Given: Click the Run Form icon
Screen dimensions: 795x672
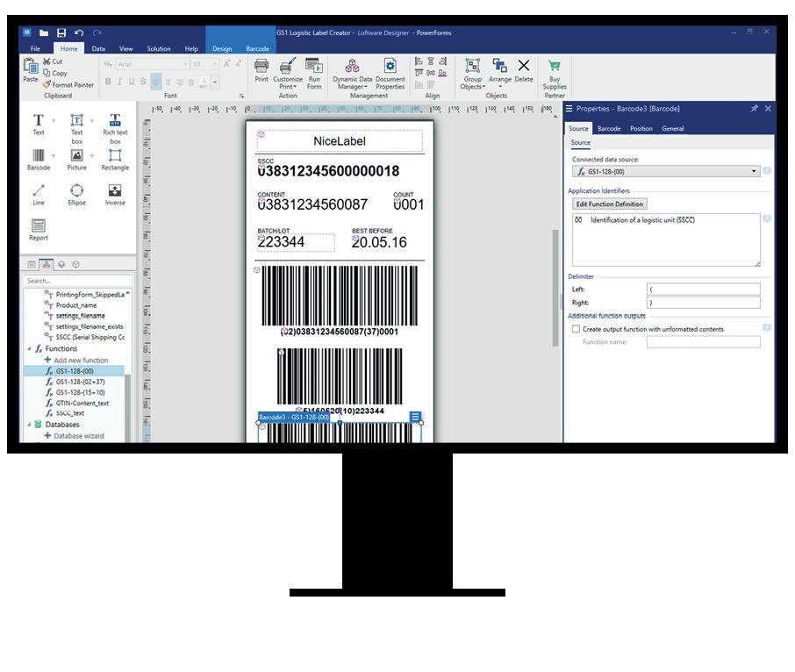Looking at the screenshot, I should (314, 74).
